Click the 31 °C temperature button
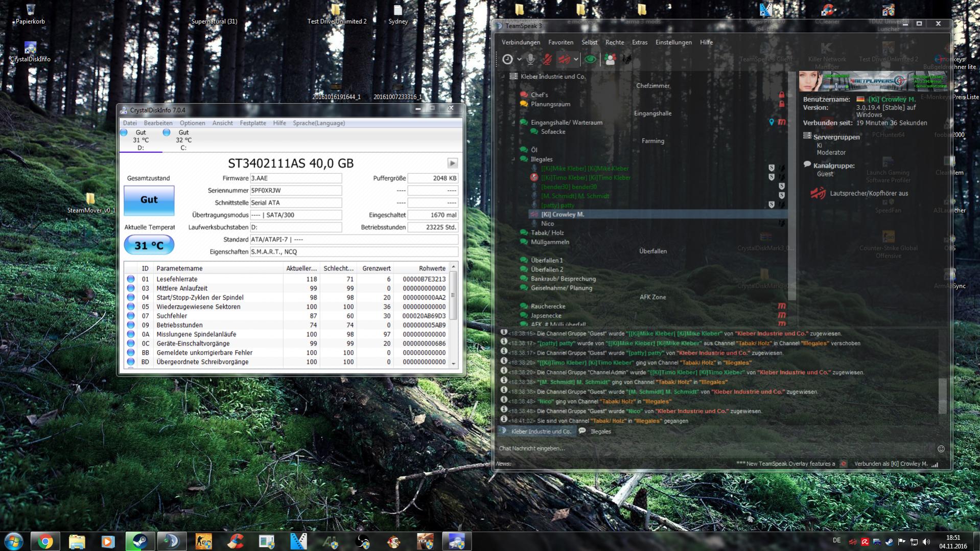This screenshot has width=980, height=551. coord(149,245)
